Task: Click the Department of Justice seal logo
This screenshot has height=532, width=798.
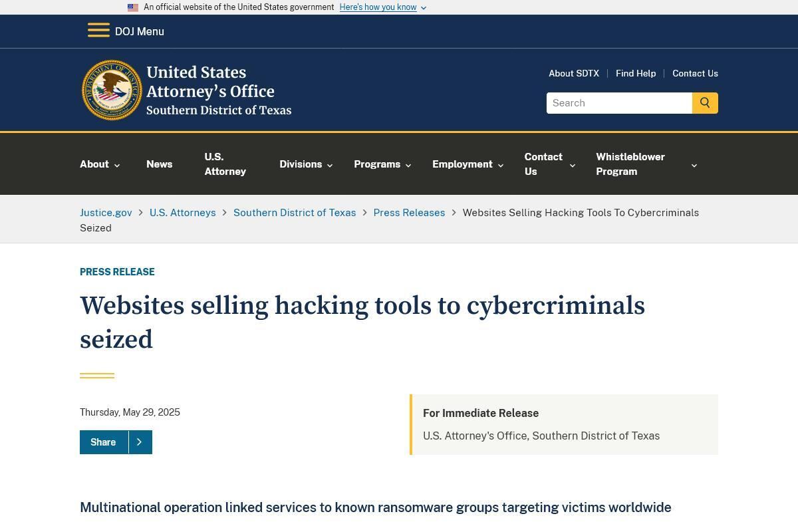Action: 112,90
